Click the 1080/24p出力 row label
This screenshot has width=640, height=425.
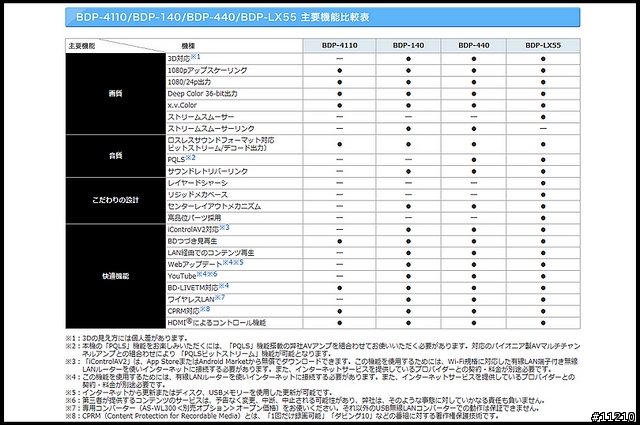coord(189,82)
